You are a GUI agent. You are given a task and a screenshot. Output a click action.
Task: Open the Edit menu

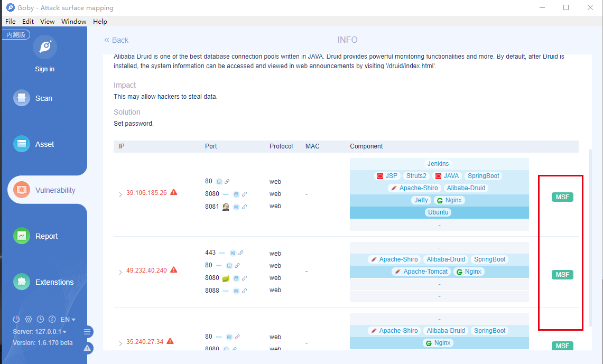[x=27, y=22]
